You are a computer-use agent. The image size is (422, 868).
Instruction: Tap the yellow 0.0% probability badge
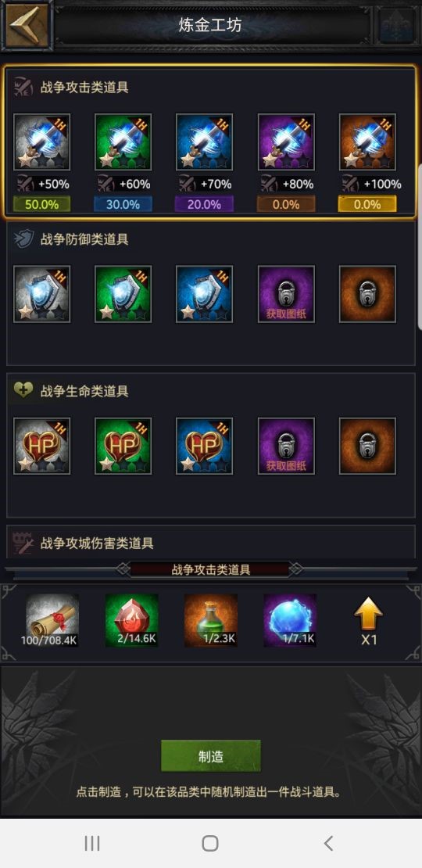point(367,204)
